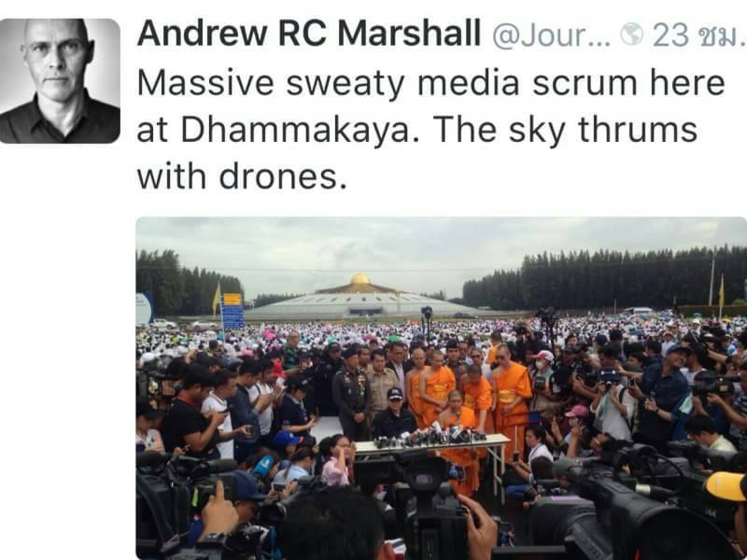The width and height of the screenshot is (747, 560).
Task: Open the attached crowd photo
Action: pyautogui.click(x=442, y=388)
